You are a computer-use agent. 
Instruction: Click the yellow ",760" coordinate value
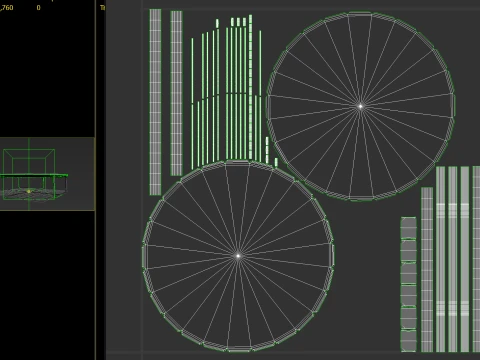(7, 8)
